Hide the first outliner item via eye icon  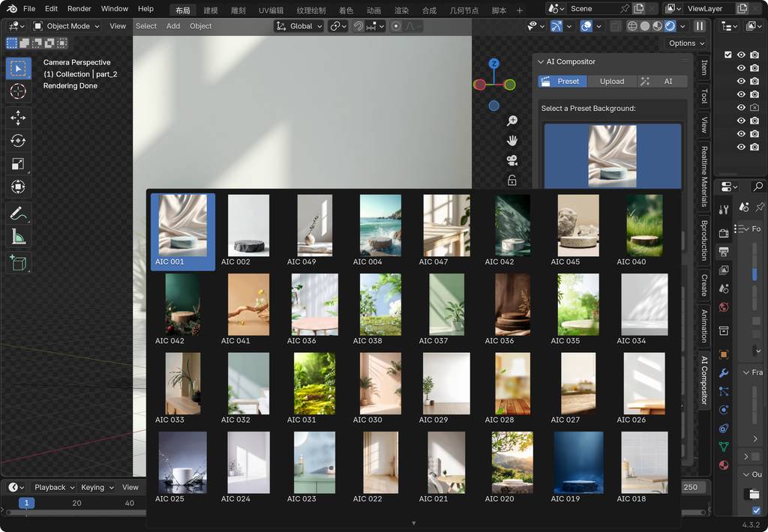point(741,55)
